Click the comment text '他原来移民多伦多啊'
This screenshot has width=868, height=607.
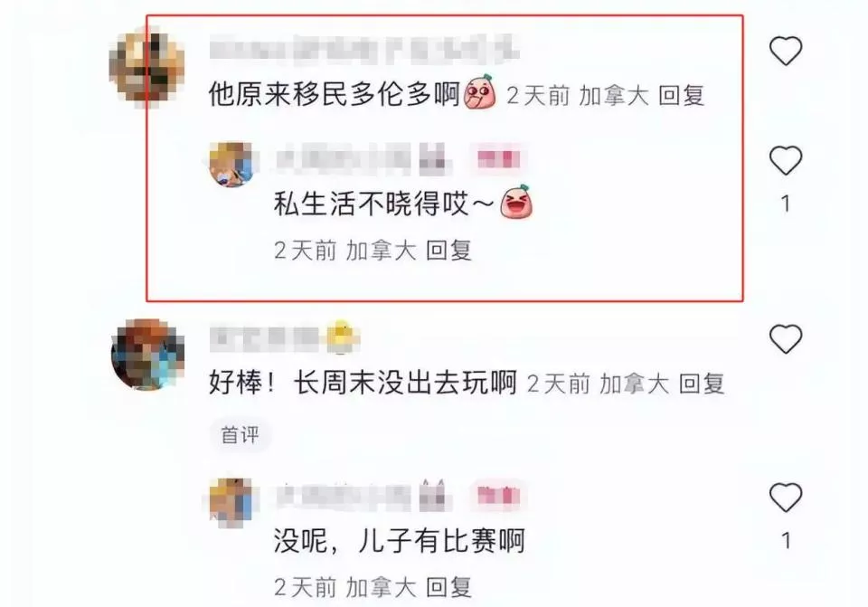335,95
